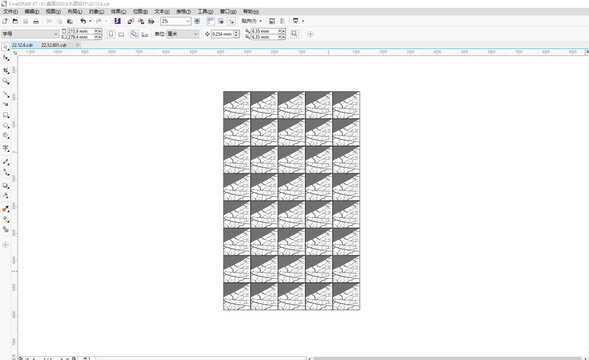
Task: Choose the Rectangle tool
Action: 6,115
